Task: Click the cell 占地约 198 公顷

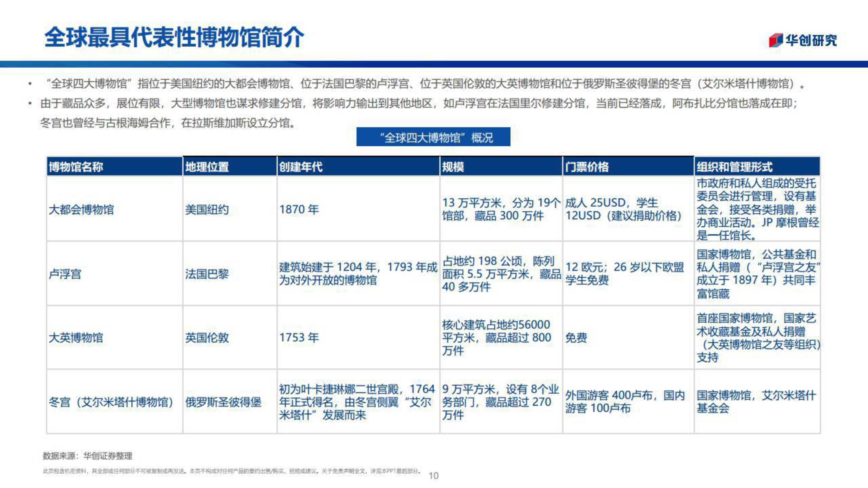Action: point(502,274)
